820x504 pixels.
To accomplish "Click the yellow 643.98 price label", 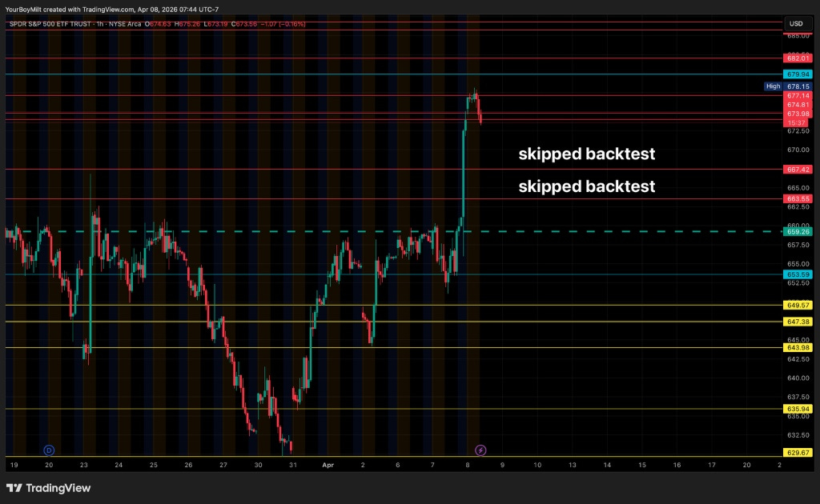I will 798,347.
